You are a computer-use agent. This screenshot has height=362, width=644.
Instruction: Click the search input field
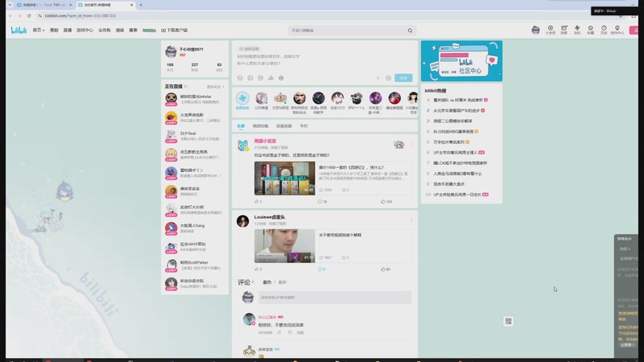tap(348, 31)
